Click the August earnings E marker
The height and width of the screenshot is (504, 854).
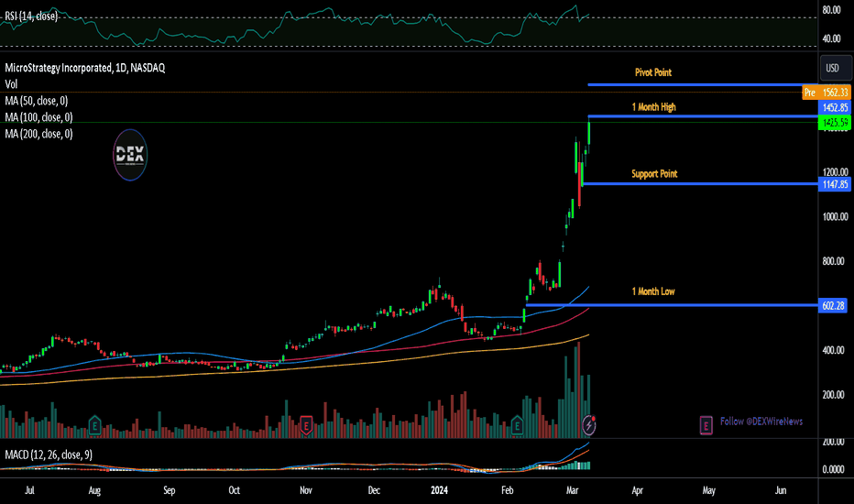(94, 424)
